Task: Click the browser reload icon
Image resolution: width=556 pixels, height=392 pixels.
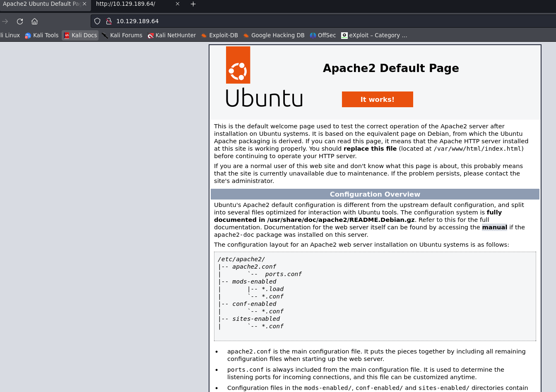Action: 20,21
